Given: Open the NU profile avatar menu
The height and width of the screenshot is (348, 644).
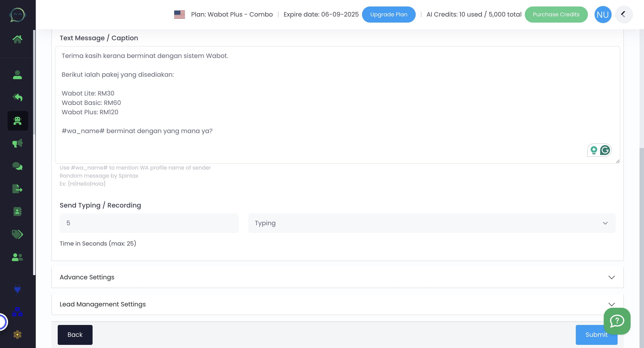Looking at the screenshot, I should (x=603, y=14).
